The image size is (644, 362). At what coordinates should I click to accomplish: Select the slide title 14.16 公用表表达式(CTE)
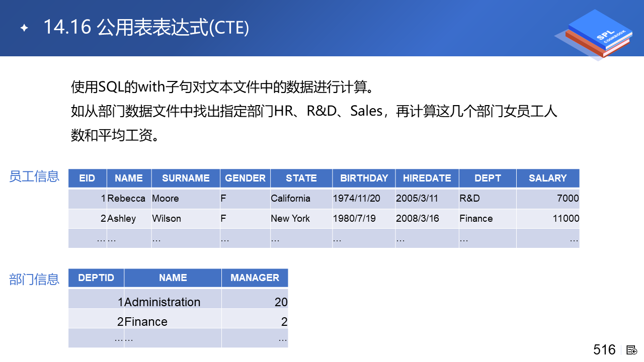coord(146,27)
